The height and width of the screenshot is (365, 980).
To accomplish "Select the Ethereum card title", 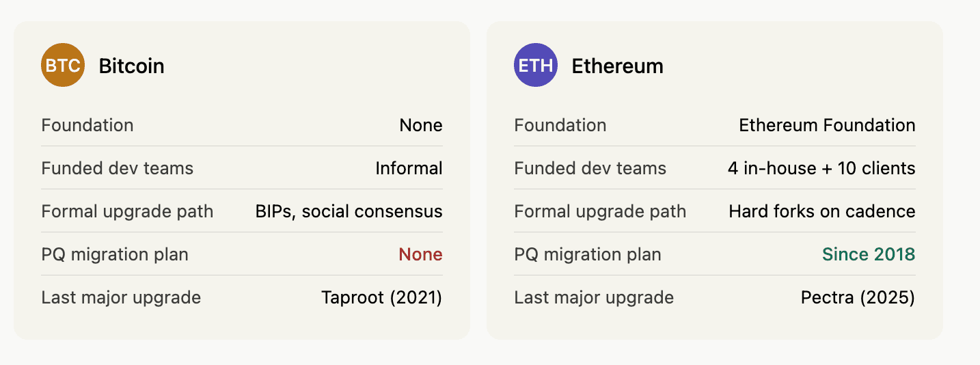I will (x=617, y=66).
